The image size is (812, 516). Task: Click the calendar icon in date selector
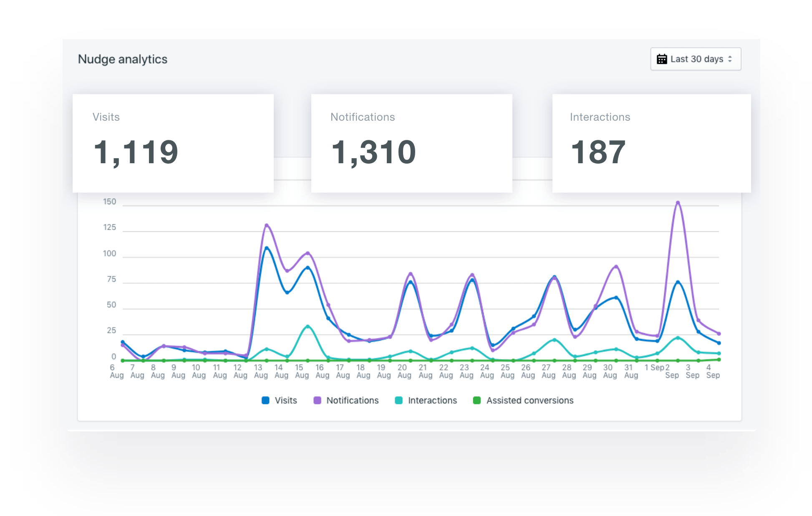(662, 59)
